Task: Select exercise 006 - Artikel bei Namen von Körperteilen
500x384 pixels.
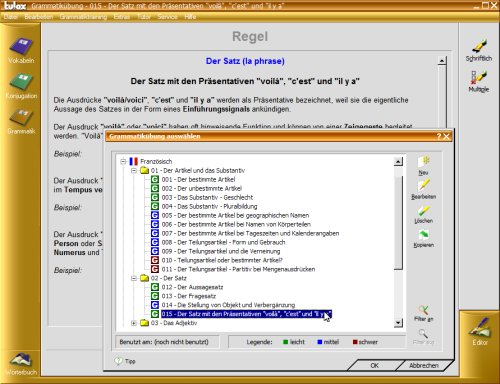Action: tap(236, 224)
